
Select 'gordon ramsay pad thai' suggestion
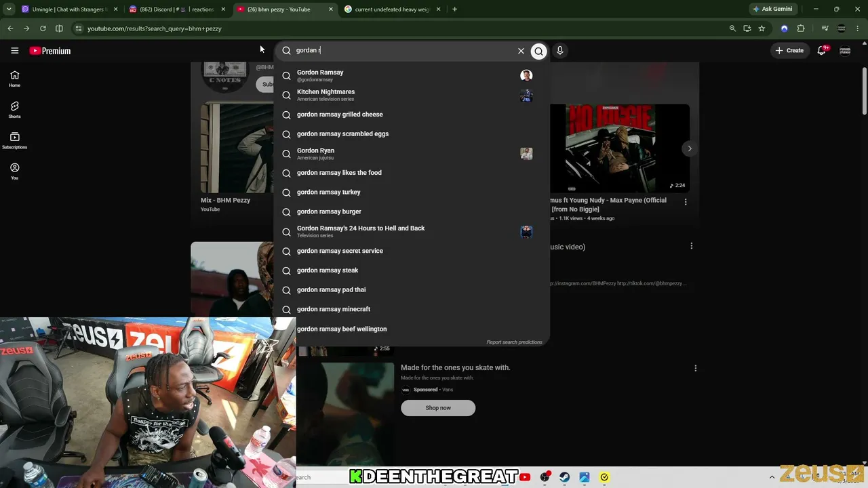tap(412, 290)
